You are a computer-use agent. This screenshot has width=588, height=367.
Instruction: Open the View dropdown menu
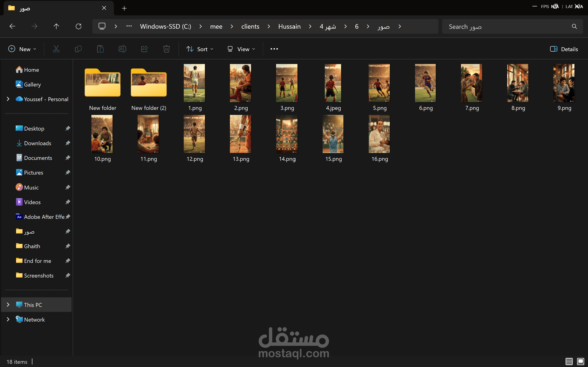pyautogui.click(x=241, y=49)
